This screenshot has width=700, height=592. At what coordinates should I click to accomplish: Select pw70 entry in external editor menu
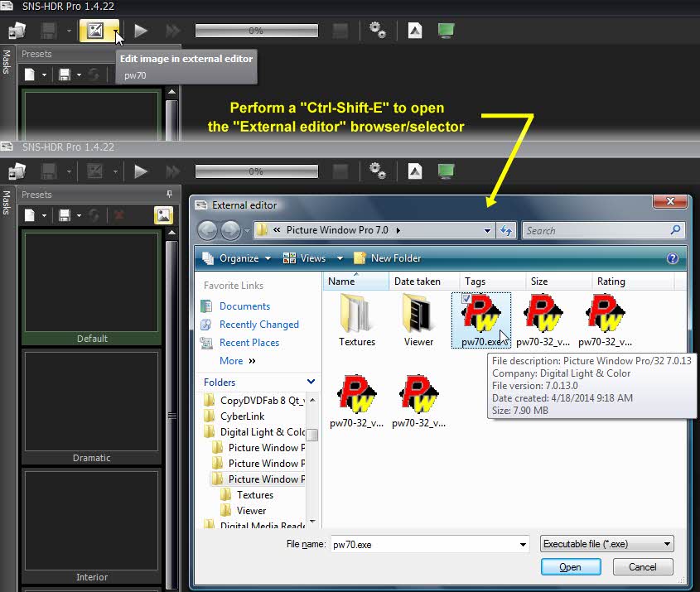coord(135,75)
